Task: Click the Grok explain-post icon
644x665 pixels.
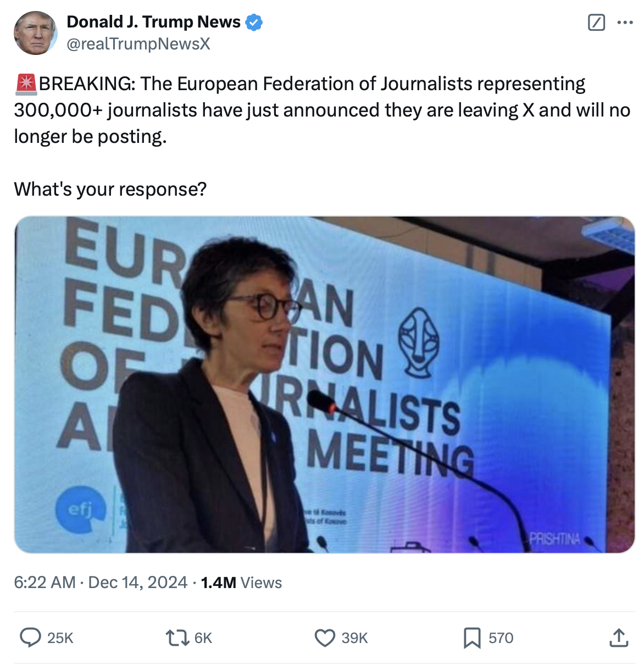Action: [596, 23]
